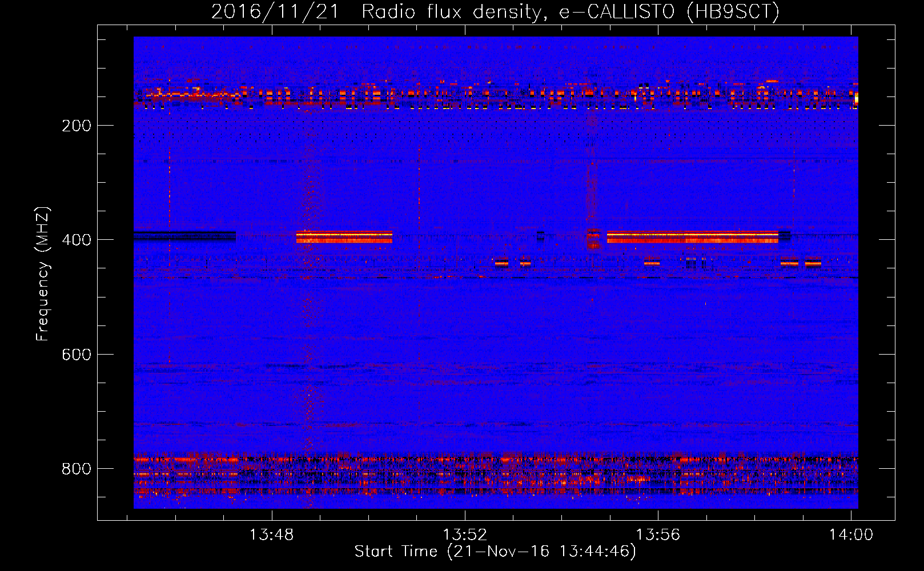Viewport: 924px width, 571px height.
Task: Click the 200 frequency tick label
Action: (77, 126)
